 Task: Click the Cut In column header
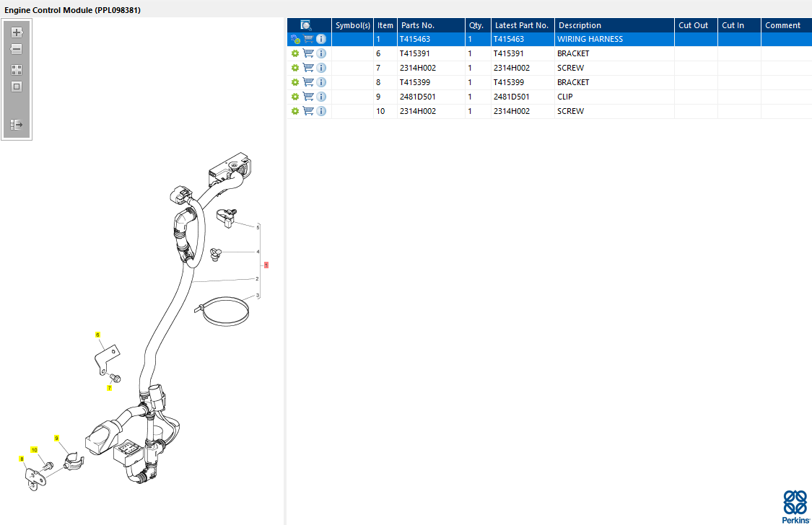739,25
